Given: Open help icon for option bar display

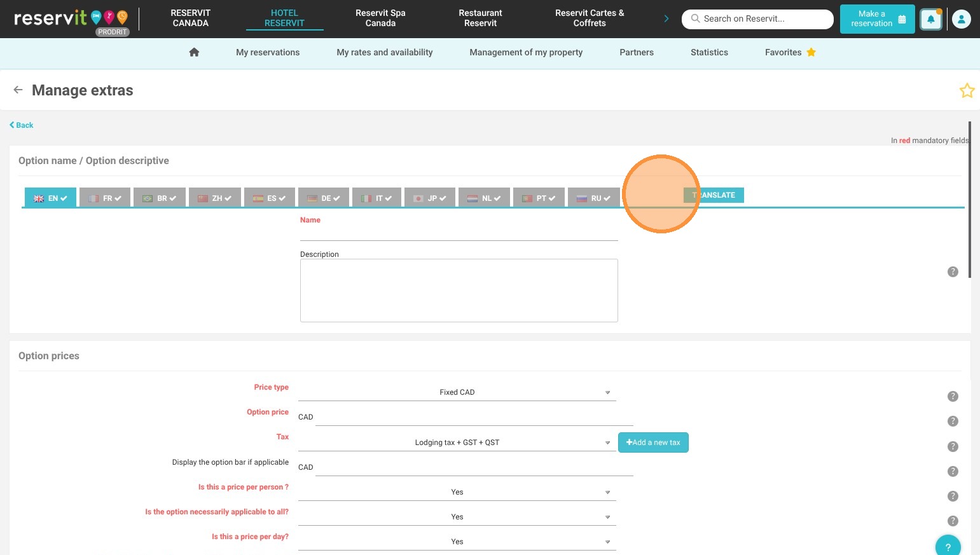Looking at the screenshot, I should coord(953,471).
